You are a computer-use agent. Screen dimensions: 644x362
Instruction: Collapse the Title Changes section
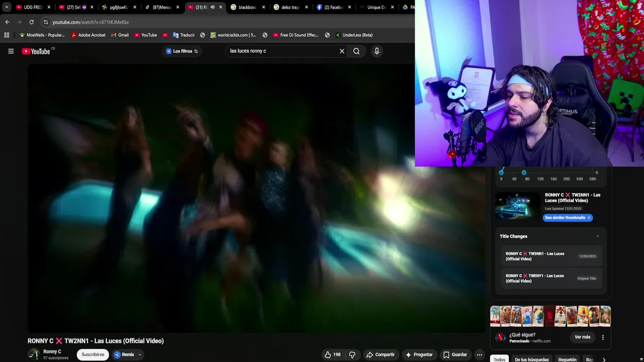(598, 236)
